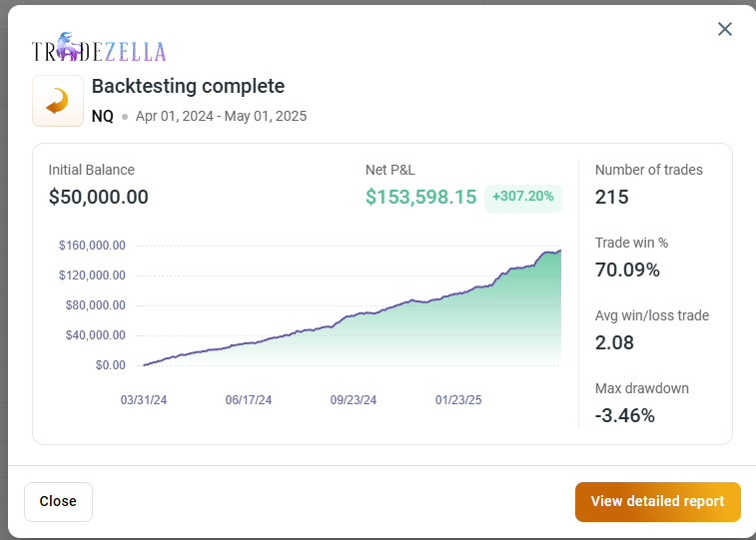This screenshot has height=540, width=756.
Task: Close the dialog with the X icon
Action: (x=725, y=29)
